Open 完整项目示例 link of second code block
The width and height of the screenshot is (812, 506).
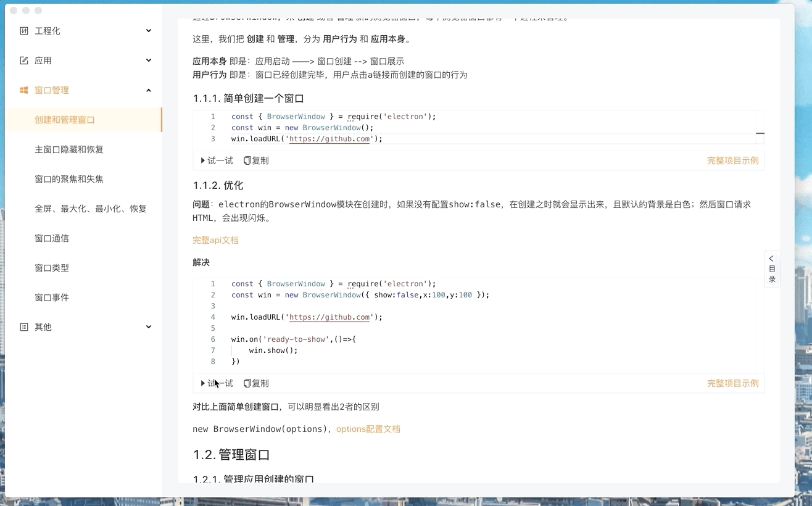(x=733, y=383)
